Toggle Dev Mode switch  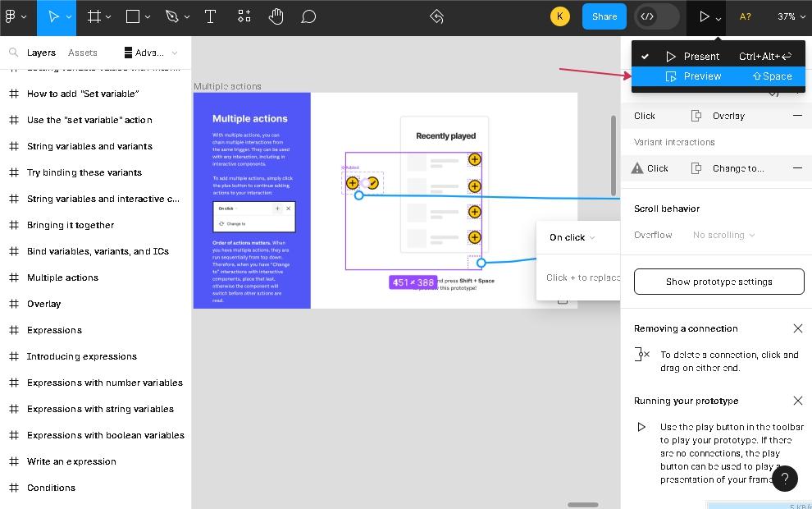(656, 16)
